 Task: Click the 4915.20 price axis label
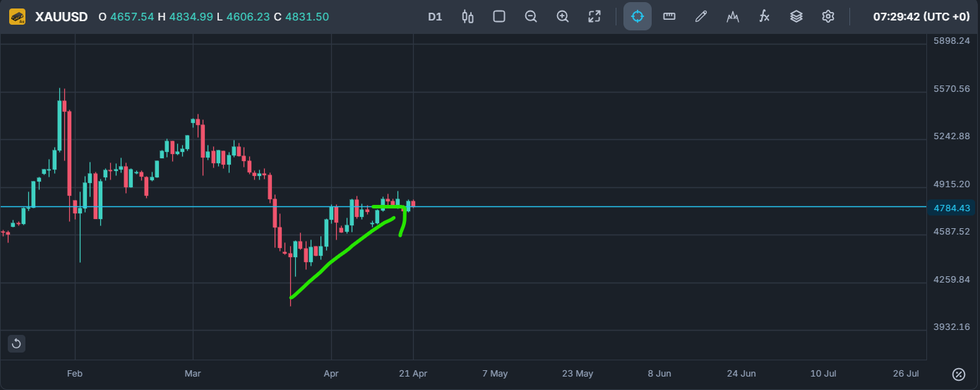(x=952, y=184)
